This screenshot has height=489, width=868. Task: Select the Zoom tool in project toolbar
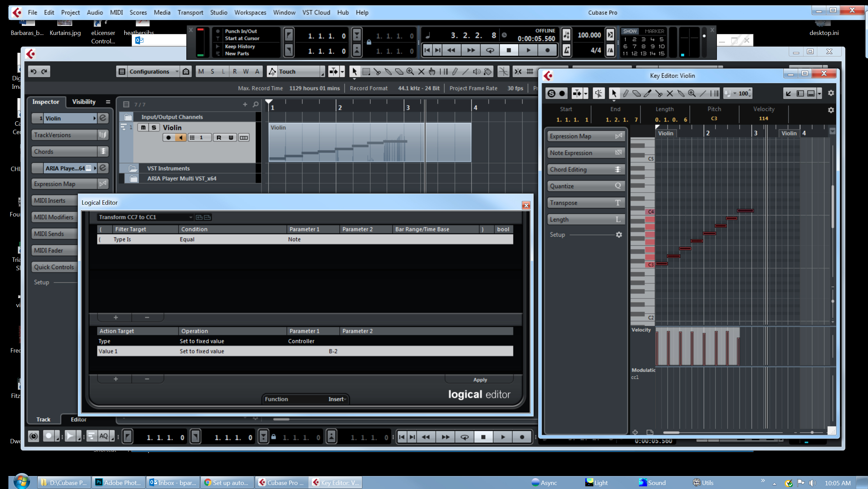point(409,72)
